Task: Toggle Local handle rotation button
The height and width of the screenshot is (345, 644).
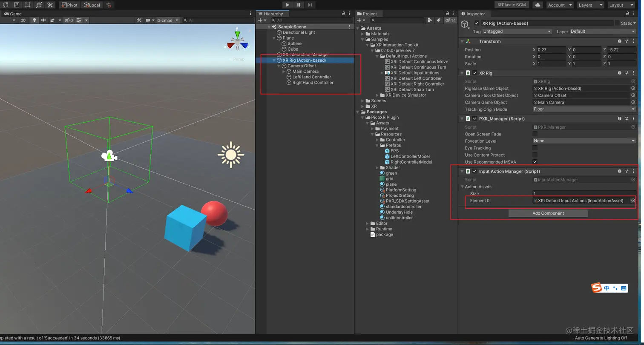Action: (x=92, y=5)
